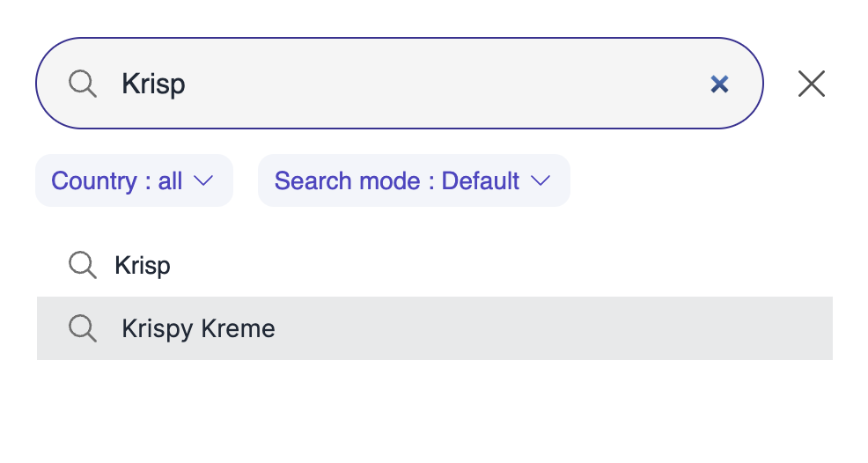The image size is (868, 463).
Task: Click the 'all' value in country filter
Action: tap(170, 181)
